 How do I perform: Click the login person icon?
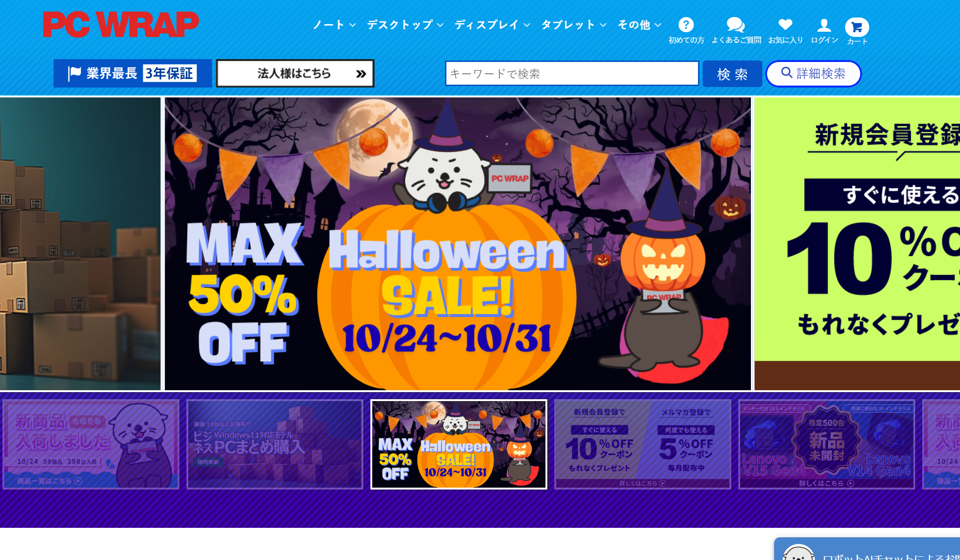pos(824,25)
